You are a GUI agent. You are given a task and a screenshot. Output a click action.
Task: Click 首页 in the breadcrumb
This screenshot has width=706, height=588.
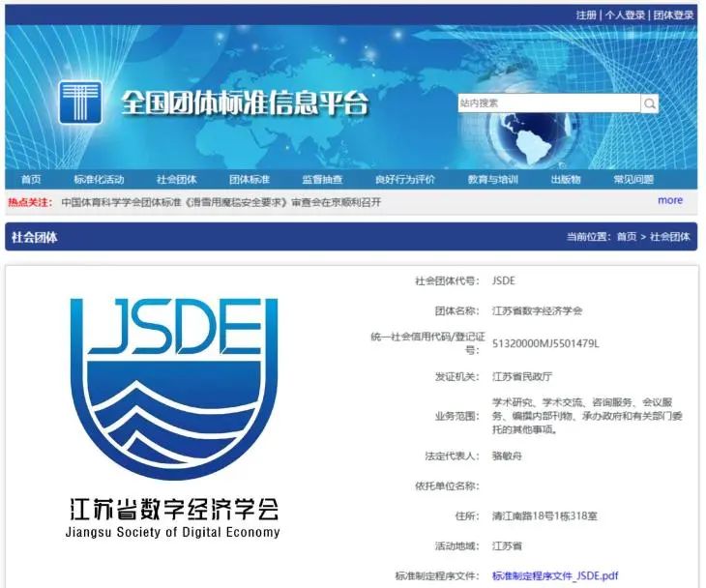pos(627,237)
